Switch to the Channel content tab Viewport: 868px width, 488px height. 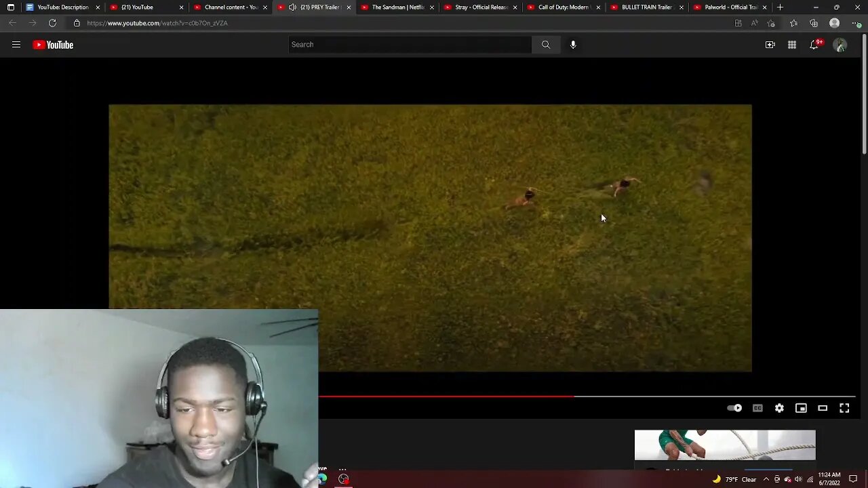[229, 7]
